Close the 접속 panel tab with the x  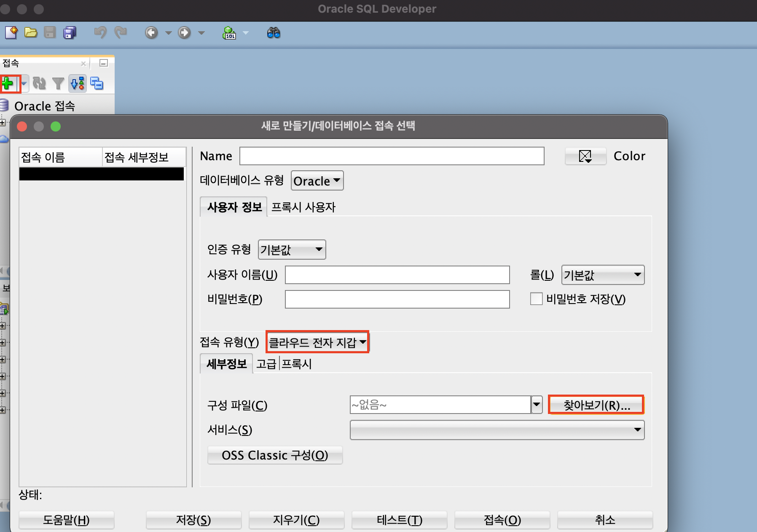coord(83,64)
